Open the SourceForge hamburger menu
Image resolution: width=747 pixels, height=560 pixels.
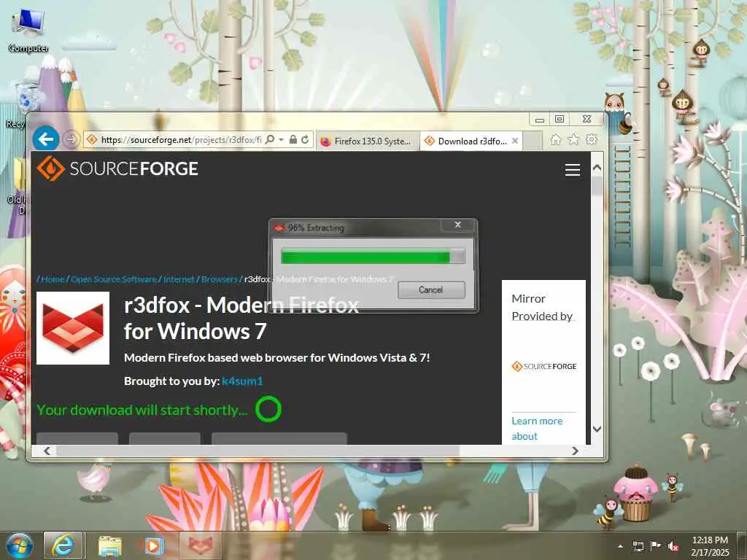[572, 170]
